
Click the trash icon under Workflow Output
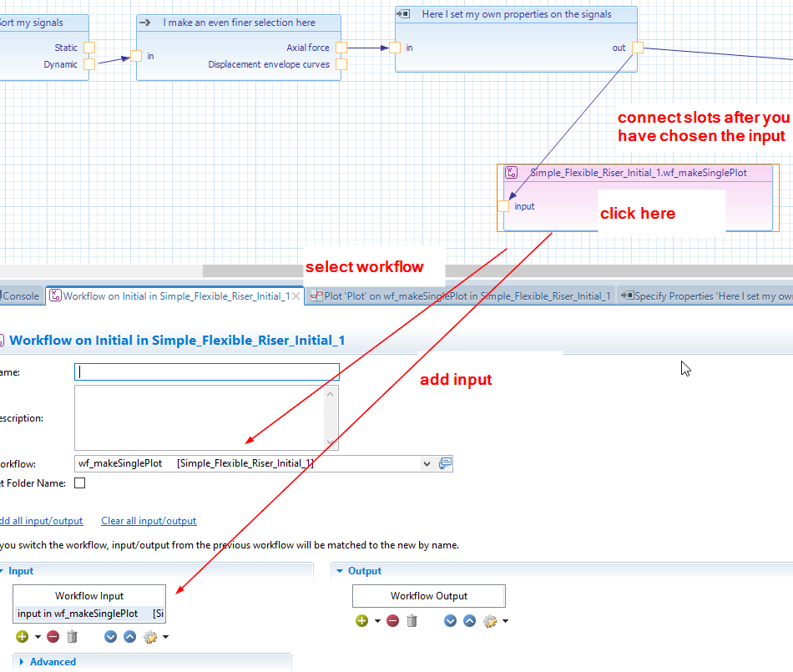click(x=412, y=621)
